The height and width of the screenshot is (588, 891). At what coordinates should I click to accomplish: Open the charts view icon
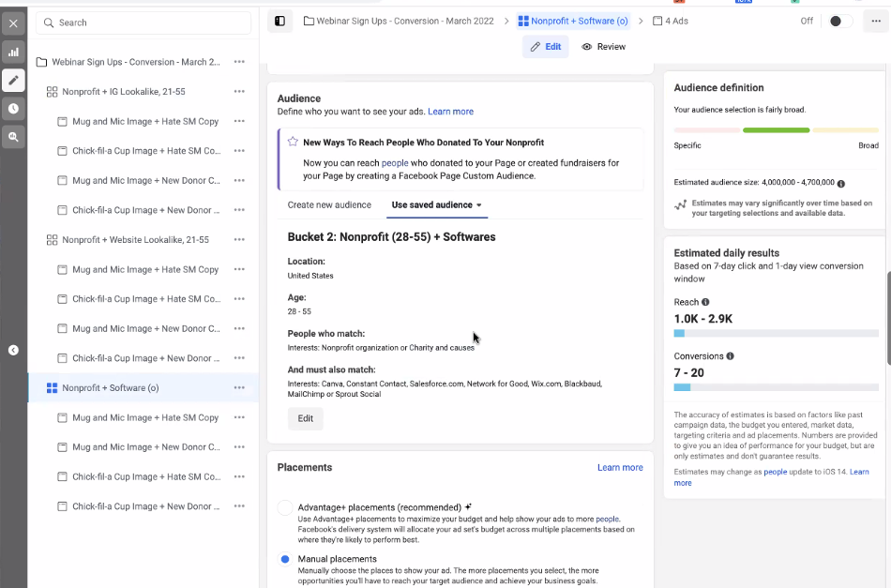pos(13,53)
